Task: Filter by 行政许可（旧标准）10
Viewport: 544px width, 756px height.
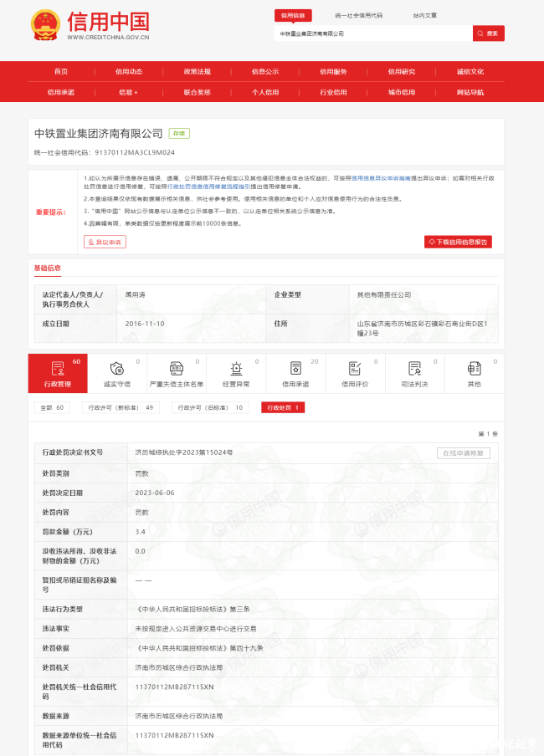Action: tap(210, 408)
